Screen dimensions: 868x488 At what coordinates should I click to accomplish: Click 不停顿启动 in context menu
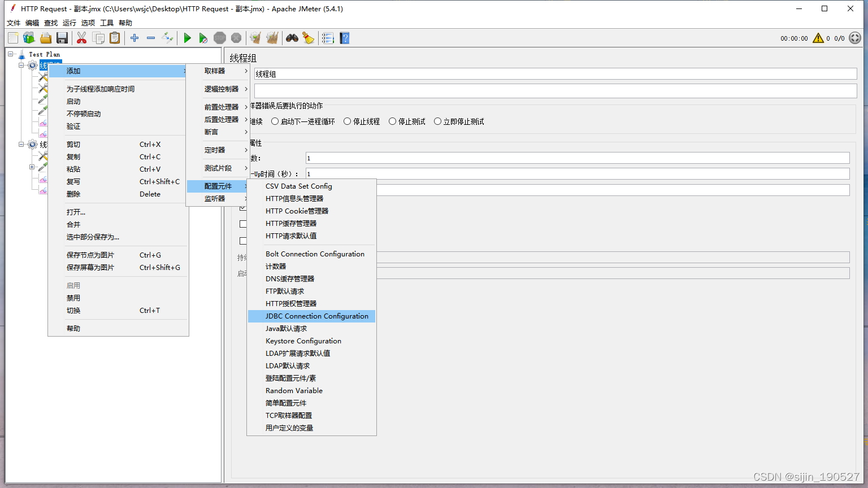[118, 114]
